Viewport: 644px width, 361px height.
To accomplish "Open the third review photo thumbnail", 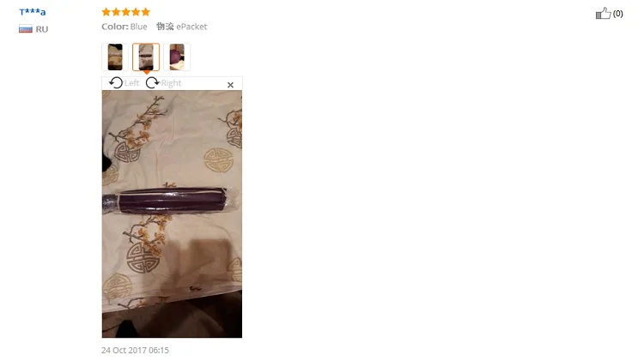I will click(x=177, y=57).
